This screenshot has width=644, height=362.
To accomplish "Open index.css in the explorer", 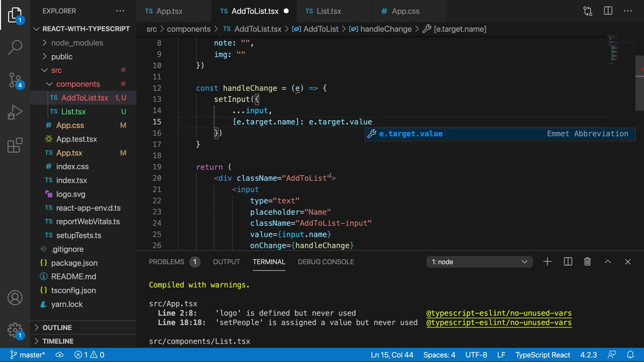I will tap(83, 166).
